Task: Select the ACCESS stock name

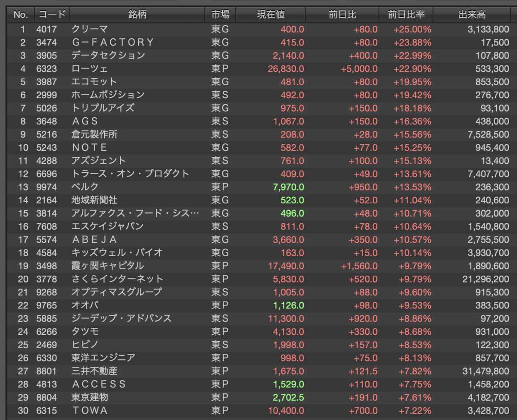Action: [99, 384]
